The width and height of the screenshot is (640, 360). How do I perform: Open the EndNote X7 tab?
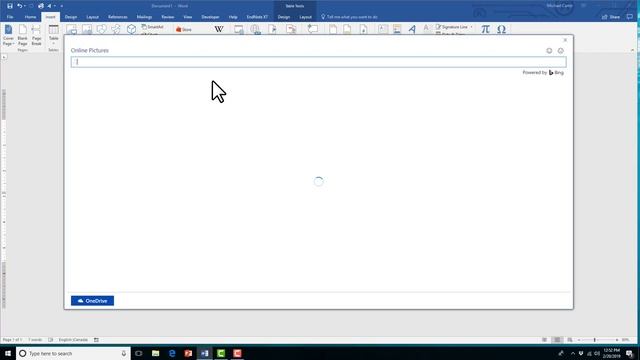coord(257,17)
